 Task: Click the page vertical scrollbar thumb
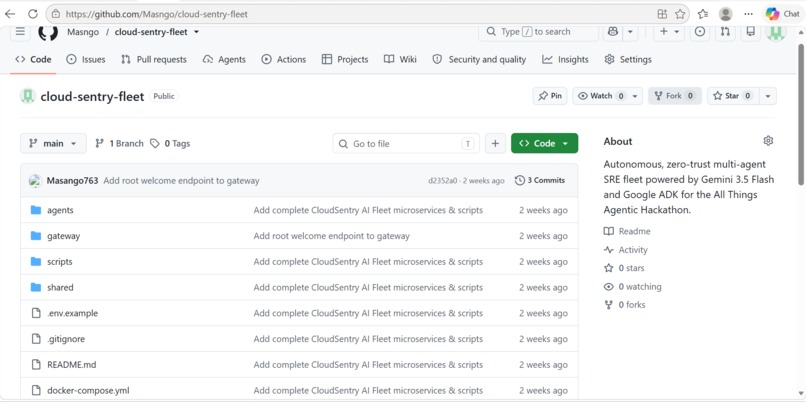[801, 114]
